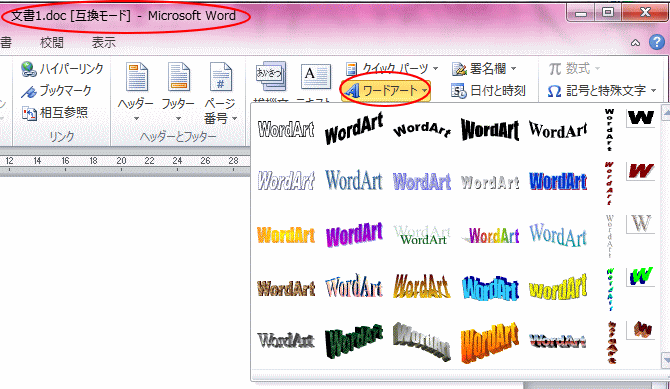Select the black vertical WordArt style
The width and height of the screenshot is (670, 389).
point(609,130)
